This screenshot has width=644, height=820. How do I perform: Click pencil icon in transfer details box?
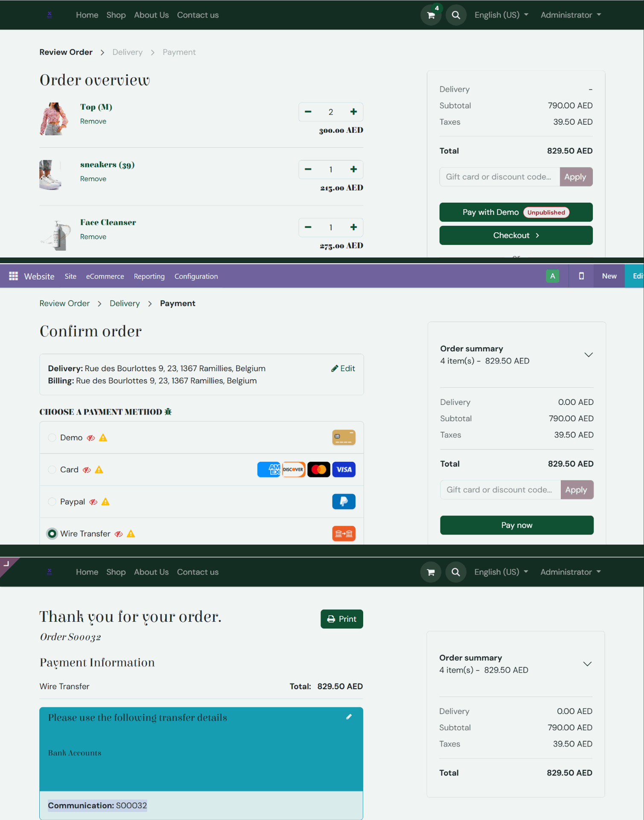pos(349,717)
